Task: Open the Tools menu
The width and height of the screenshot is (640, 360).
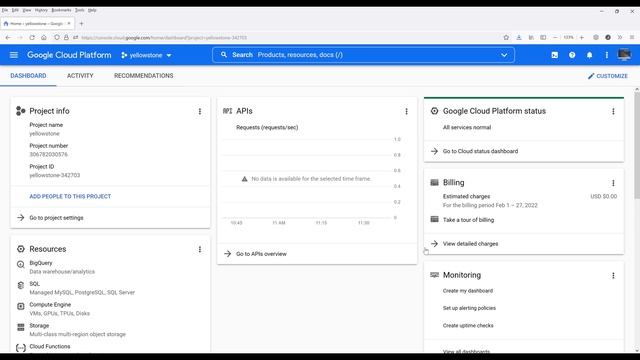Action: tap(80, 10)
